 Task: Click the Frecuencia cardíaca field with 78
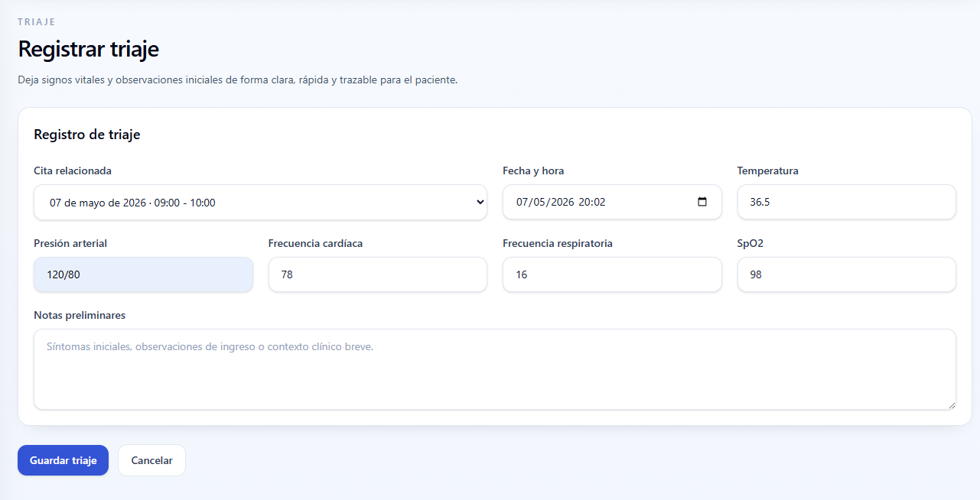point(377,274)
